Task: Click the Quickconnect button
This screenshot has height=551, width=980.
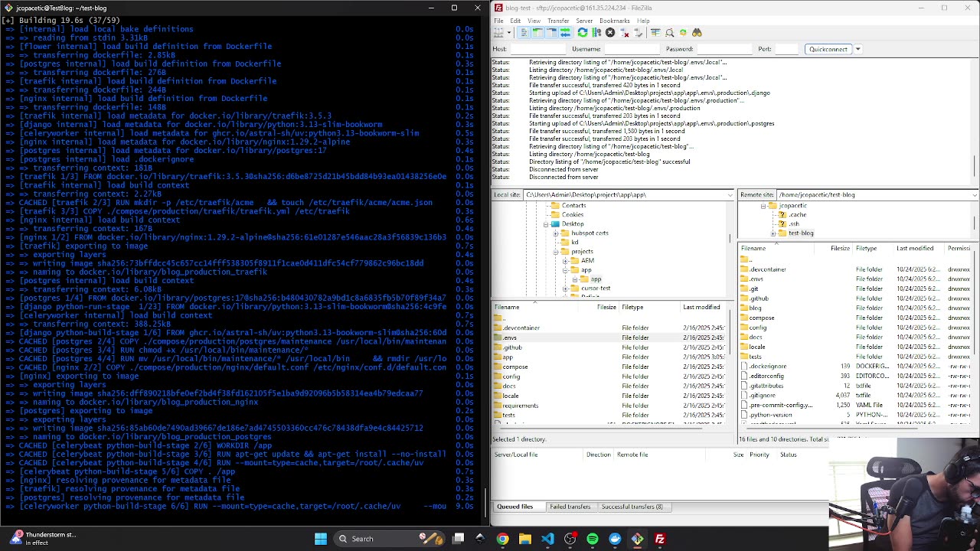Action: click(x=828, y=49)
